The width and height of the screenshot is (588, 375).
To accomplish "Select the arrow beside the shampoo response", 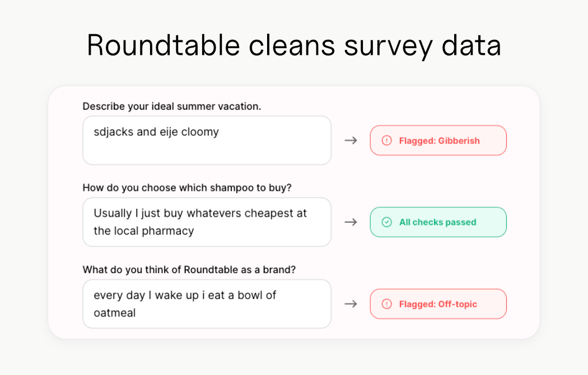I will pos(351,222).
